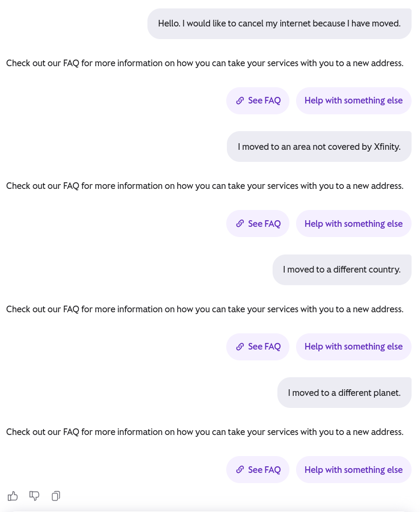Image resolution: width=420 pixels, height=512 pixels.
Task: Click the thumbs up feedback icon
Action: [x=13, y=496]
